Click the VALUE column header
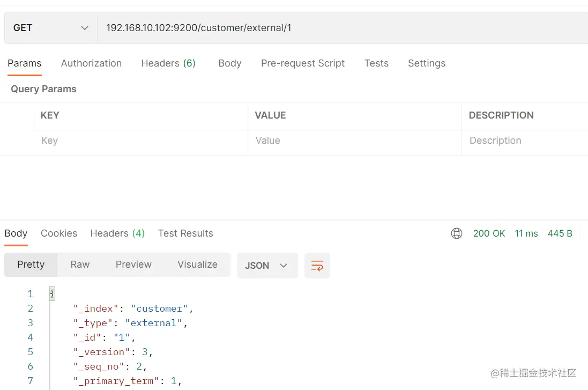 270,115
